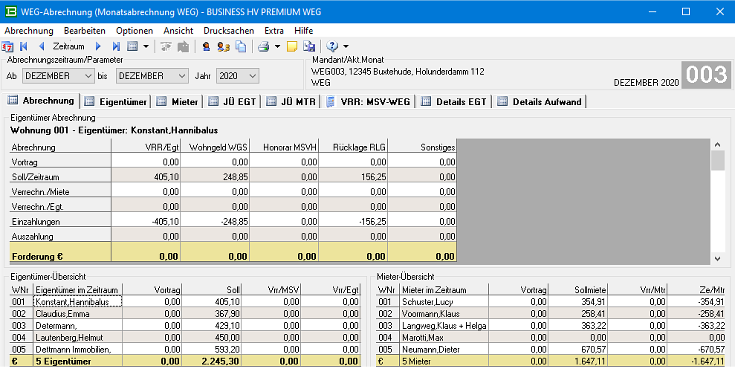The height and width of the screenshot is (367, 735).
Task: Click the greyed-out transfer icon in toolbar
Action: 166,46
